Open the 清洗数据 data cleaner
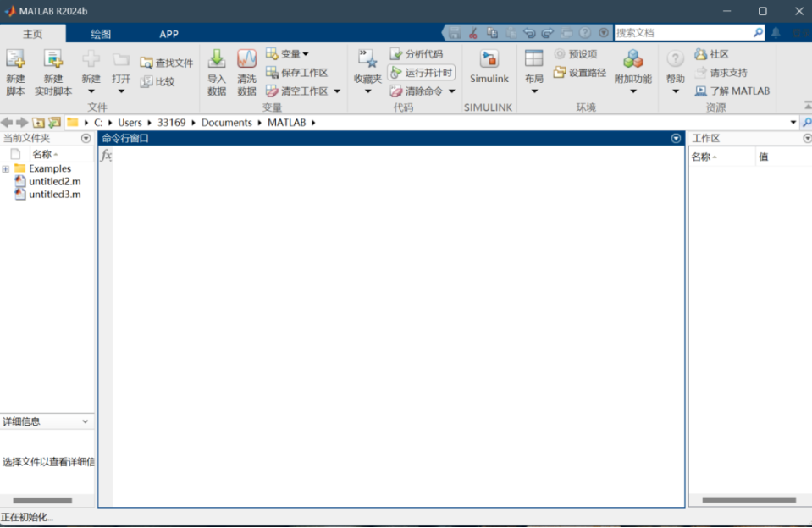 tap(246, 73)
